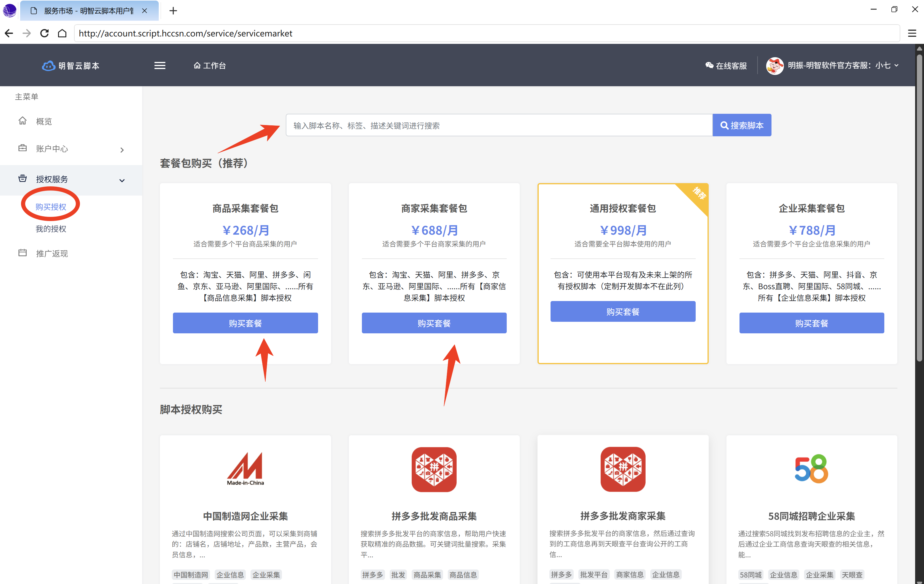Reload the page with refresh icon
This screenshot has width=924, height=584.
point(44,33)
